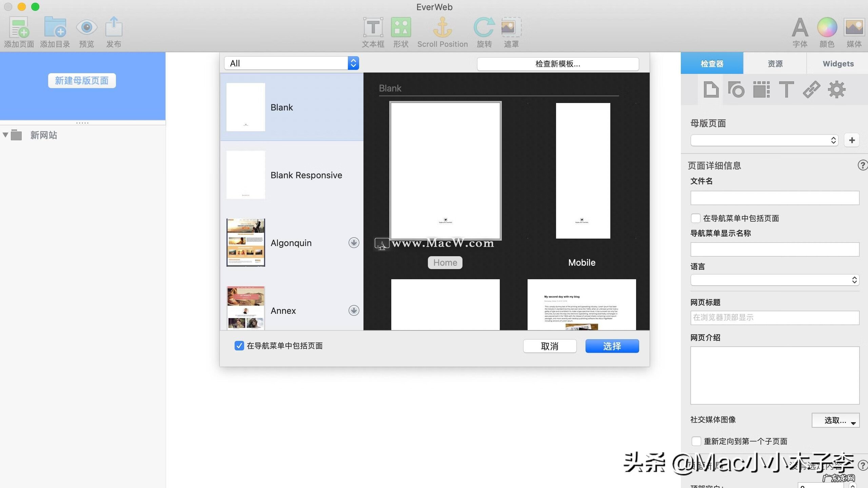Open the page settings gear inspector icon
The height and width of the screenshot is (488, 868).
(836, 89)
